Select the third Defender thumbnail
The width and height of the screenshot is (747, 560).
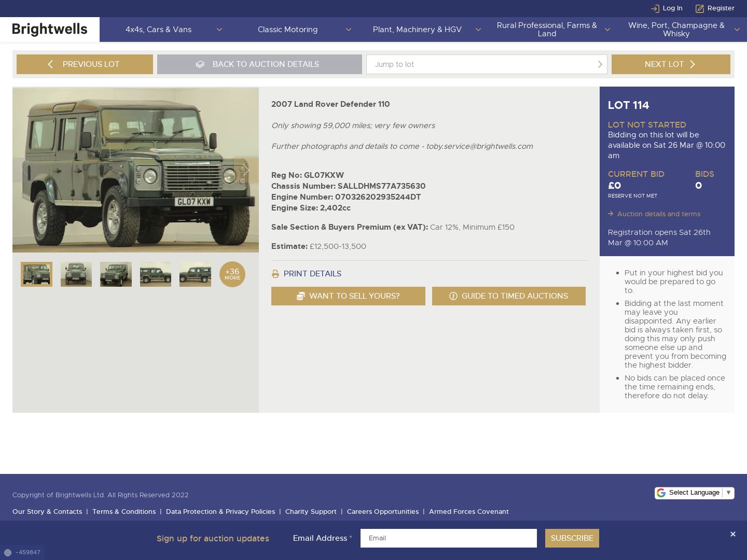[x=116, y=274]
